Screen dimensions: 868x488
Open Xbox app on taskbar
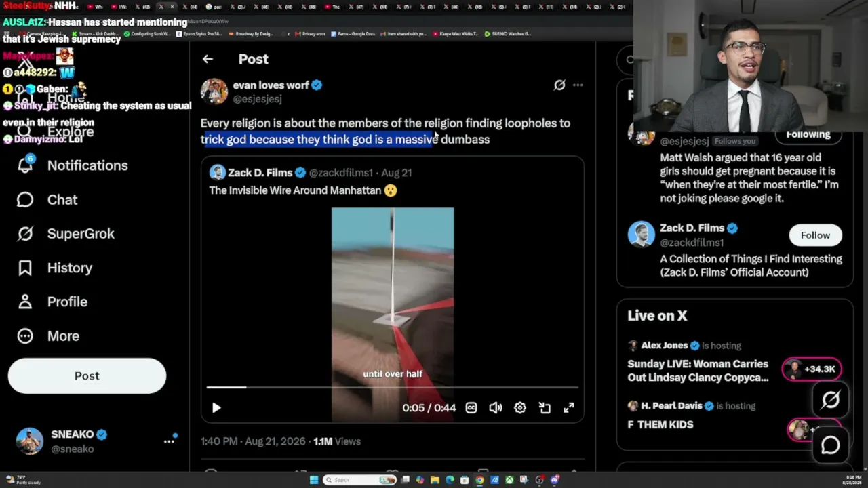pos(509,480)
